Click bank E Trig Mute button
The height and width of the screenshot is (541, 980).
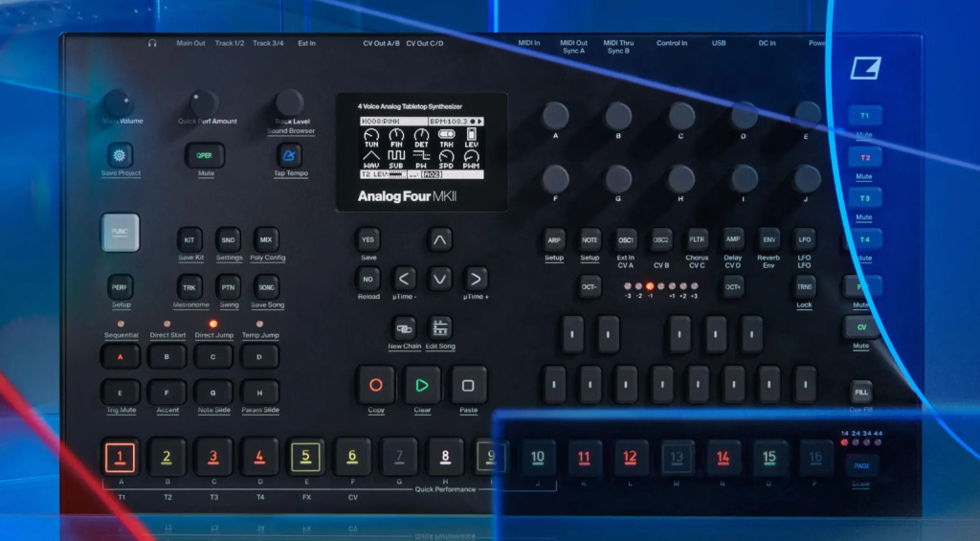pos(120,393)
